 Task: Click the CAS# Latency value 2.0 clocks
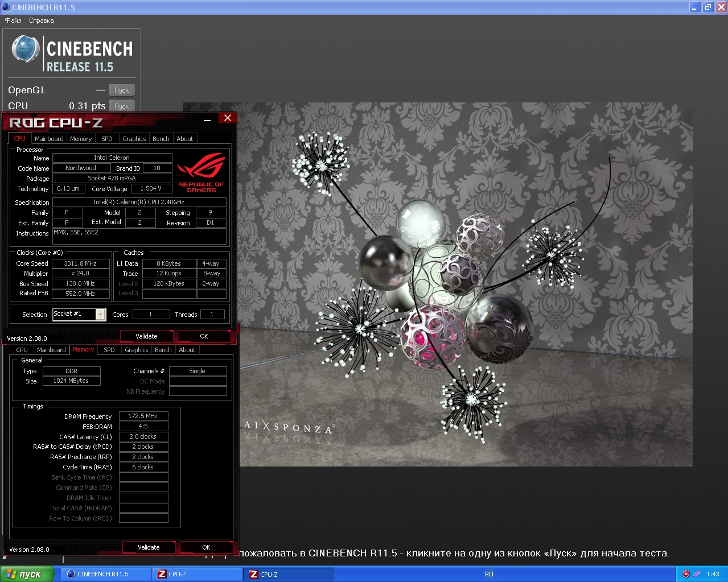pyautogui.click(x=143, y=436)
